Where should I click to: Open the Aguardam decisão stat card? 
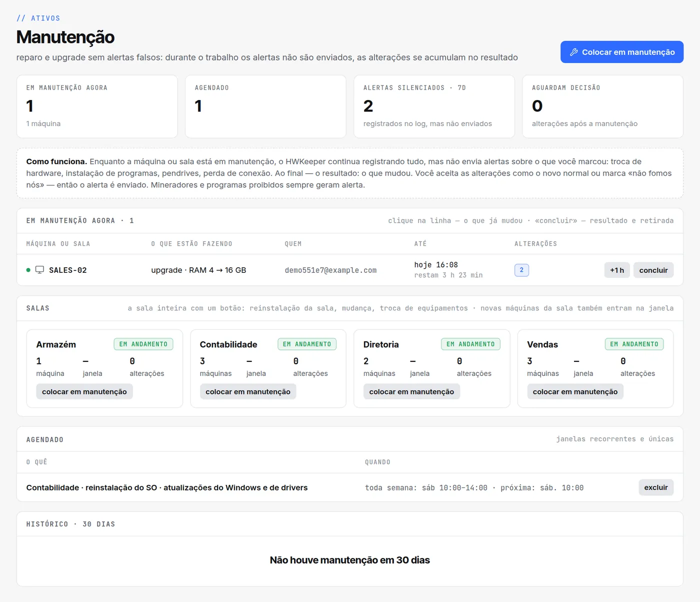pyautogui.click(x=602, y=107)
